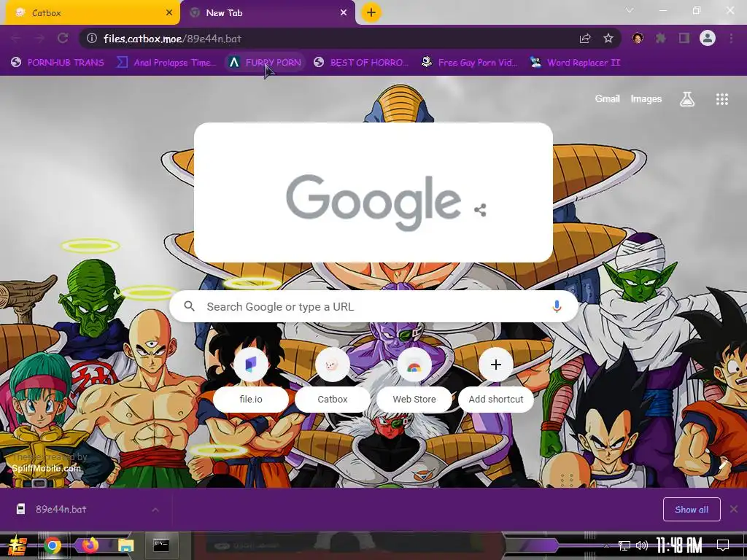
Task: Open Command Prompt taskbar icon
Action: (x=161, y=545)
